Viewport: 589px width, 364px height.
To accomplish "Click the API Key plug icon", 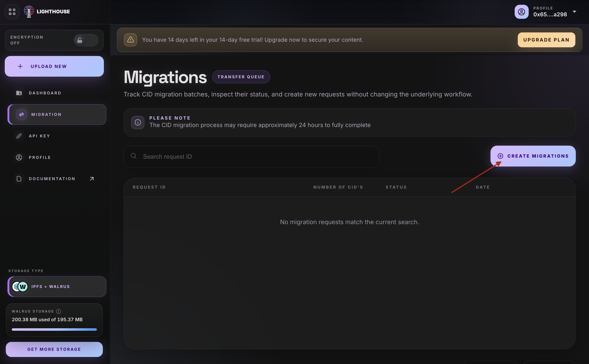I will coord(19,136).
